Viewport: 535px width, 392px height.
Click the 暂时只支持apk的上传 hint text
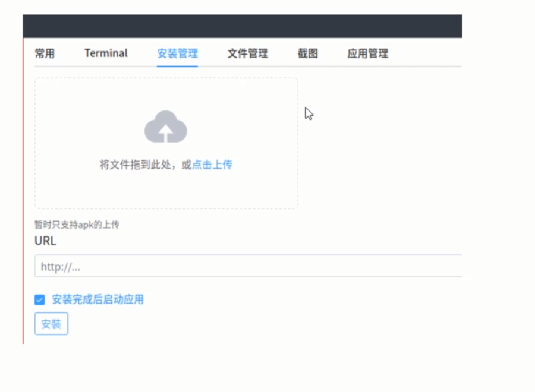tap(77, 225)
